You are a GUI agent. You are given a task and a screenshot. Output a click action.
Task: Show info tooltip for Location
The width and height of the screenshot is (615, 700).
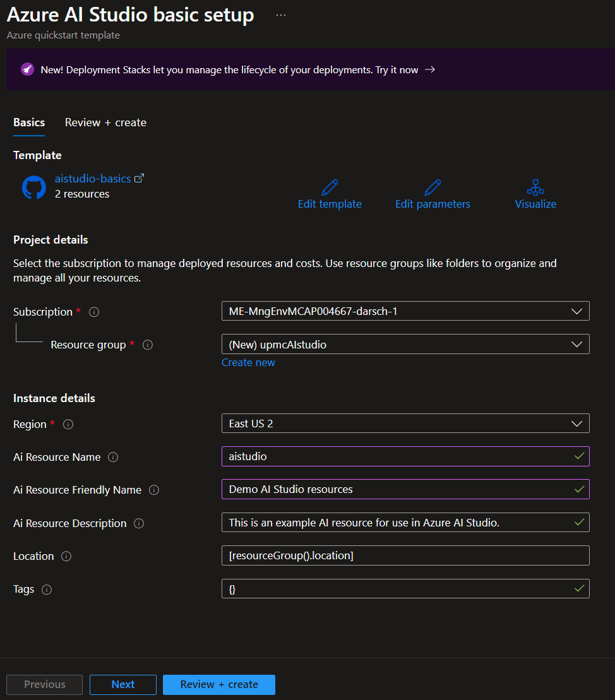[66, 556]
